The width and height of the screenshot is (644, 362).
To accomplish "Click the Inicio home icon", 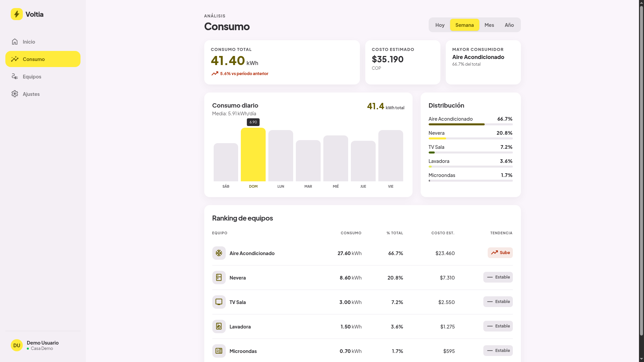I will click(x=15, y=42).
